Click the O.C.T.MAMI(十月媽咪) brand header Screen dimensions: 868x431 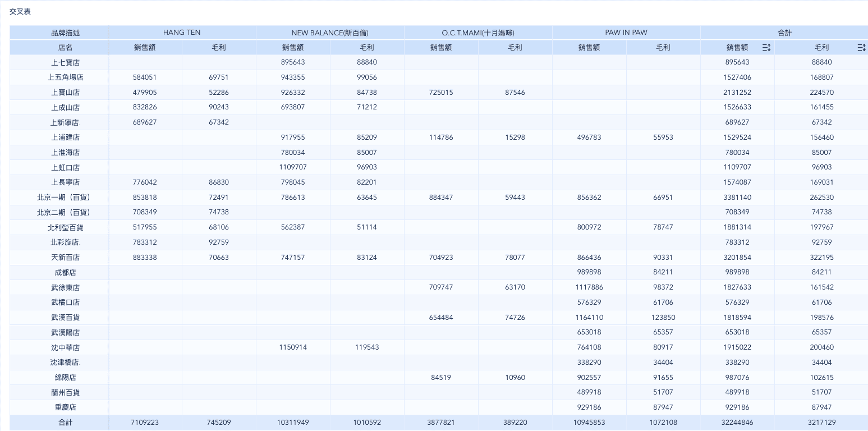click(x=478, y=33)
